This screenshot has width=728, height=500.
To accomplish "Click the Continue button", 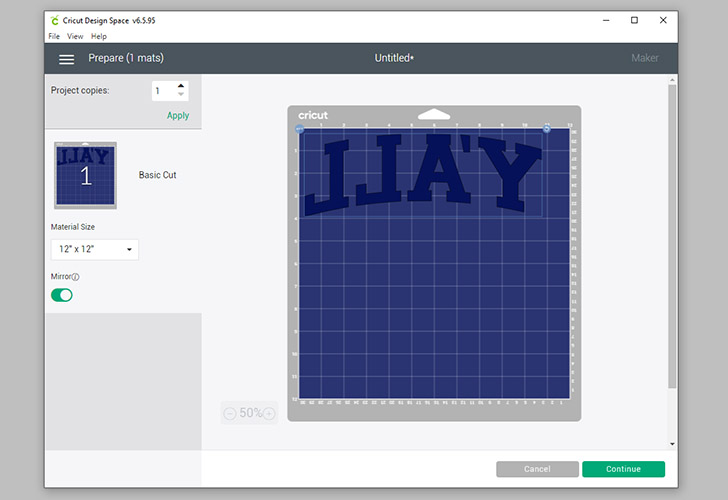I will [x=623, y=469].
